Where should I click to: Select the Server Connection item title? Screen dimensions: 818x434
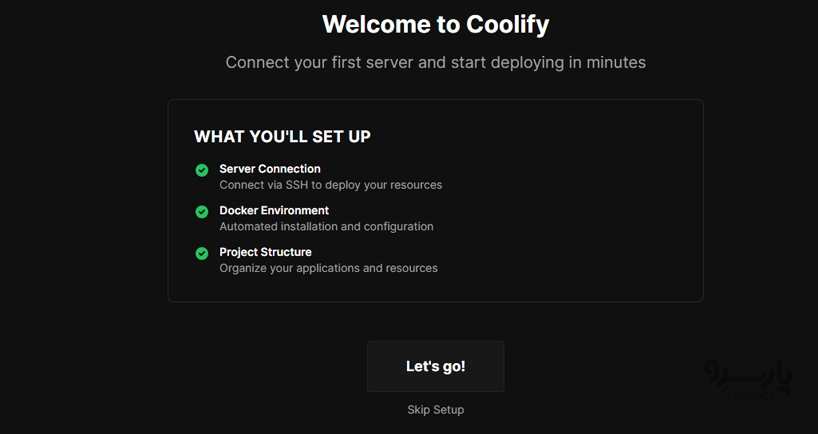point(270,169)
